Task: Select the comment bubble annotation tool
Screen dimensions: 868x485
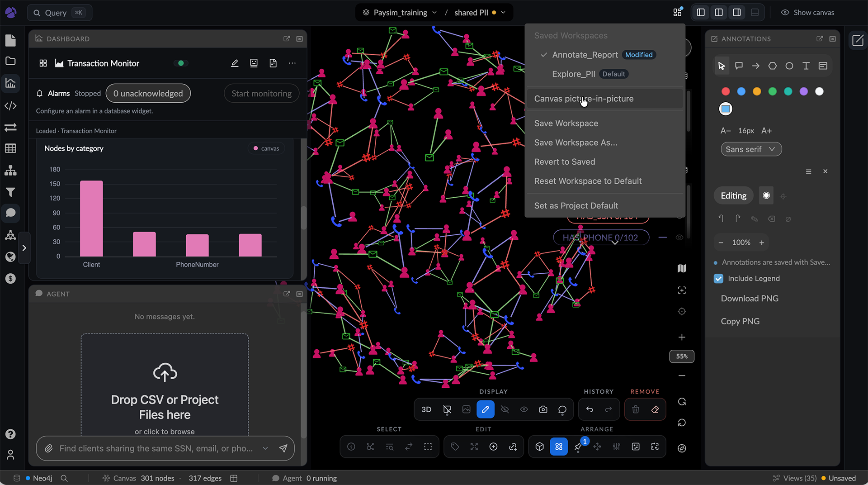Action: pos(739,66)
